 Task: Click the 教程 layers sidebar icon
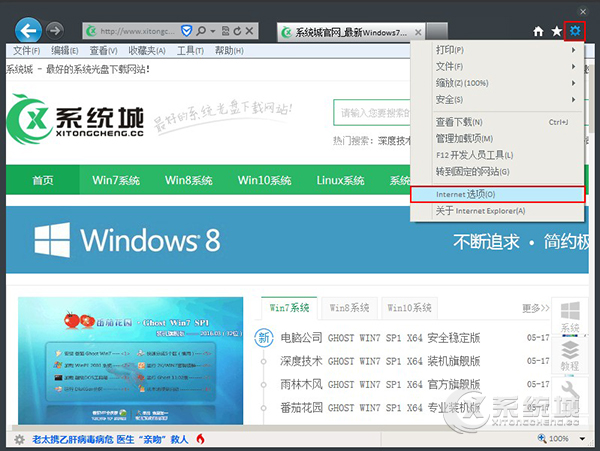click(x=570, y=355)
